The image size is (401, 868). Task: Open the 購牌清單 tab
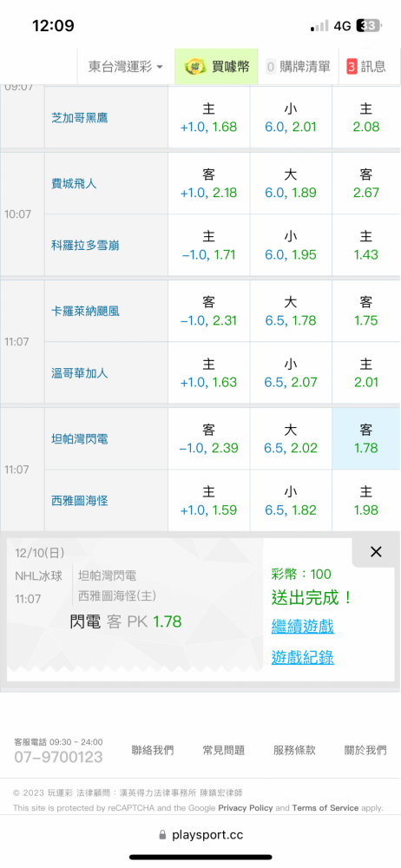click(298, 67)
